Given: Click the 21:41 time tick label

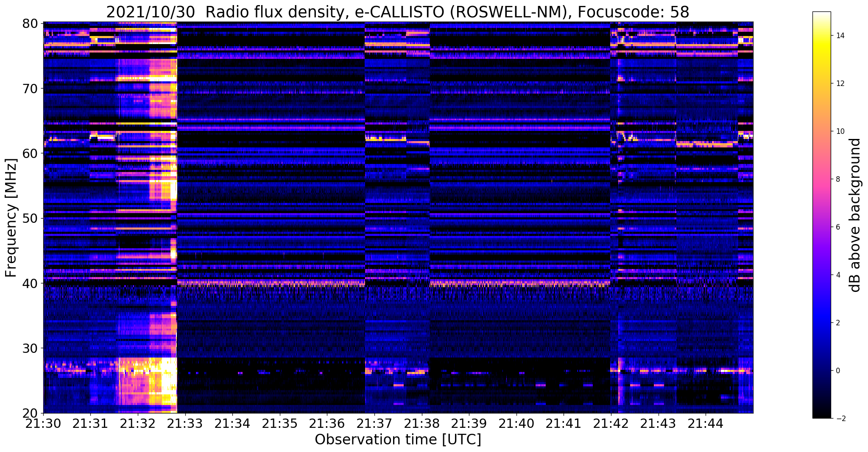Looking at the screenshot, I should click(564, 423).
